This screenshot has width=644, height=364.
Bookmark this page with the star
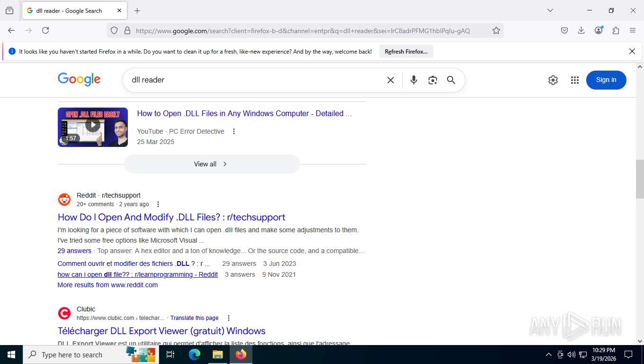click(x=496, y=30)
